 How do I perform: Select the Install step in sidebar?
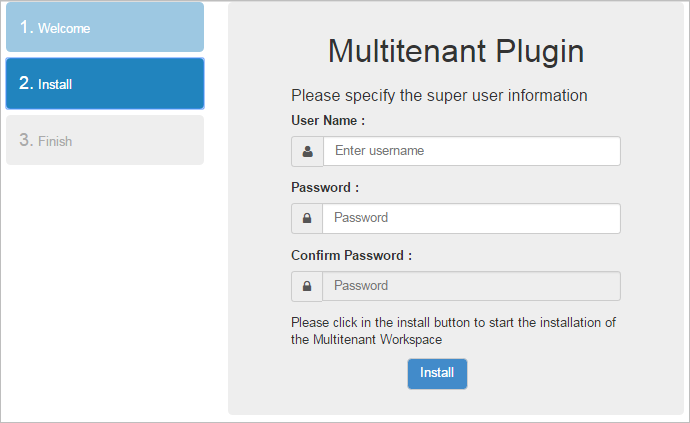[x=104, y=84]
